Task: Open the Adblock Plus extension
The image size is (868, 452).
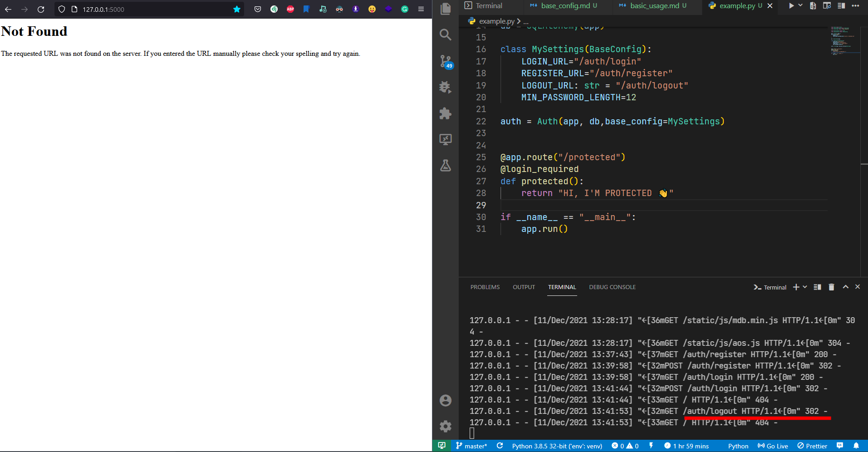Action: click(x=290, y=9)
